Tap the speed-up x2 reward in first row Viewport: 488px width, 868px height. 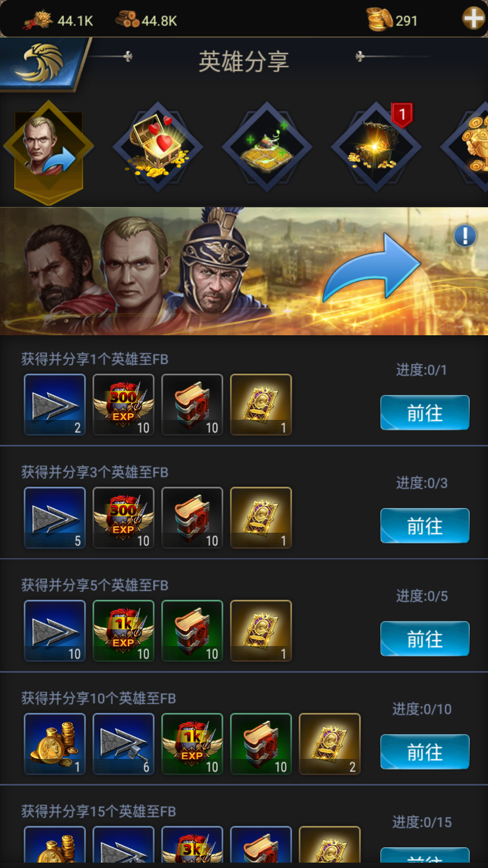pos(55,405)
